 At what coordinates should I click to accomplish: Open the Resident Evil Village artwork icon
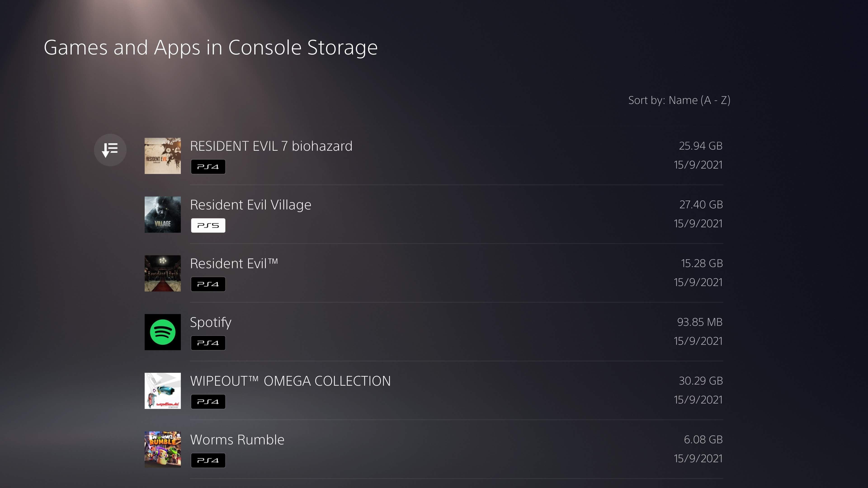(163, 215)
